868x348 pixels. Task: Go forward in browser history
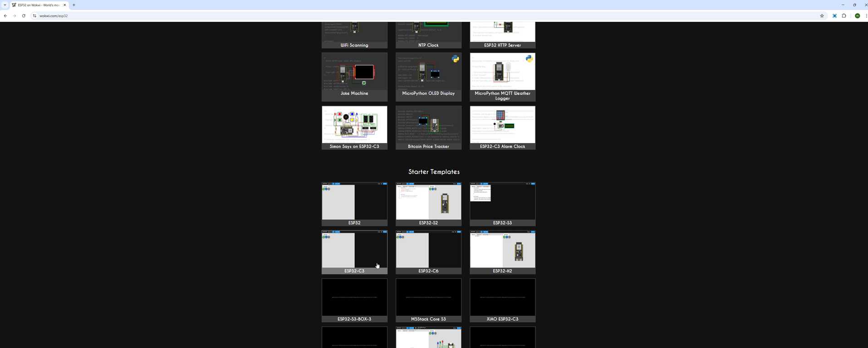(15, 16)
